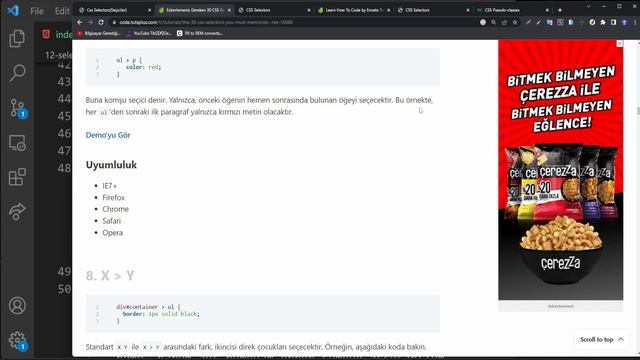Close the CSS Pseudo-classes tab

pos(547,10)
